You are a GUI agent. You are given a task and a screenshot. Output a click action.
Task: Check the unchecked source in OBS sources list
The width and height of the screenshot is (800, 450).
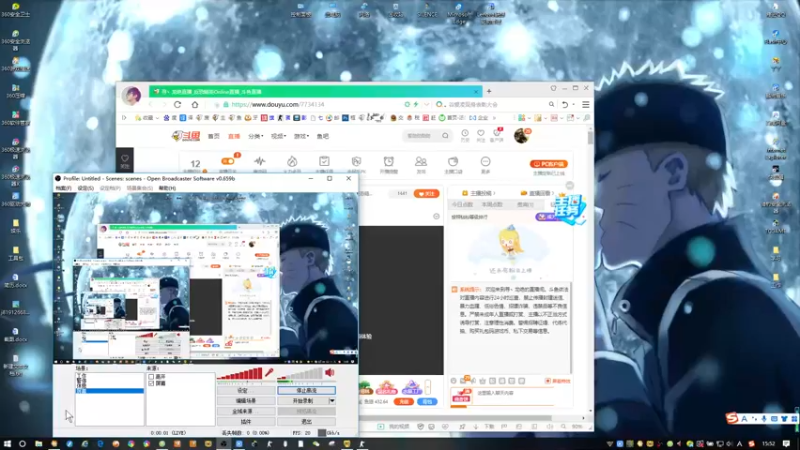pyautogui.click(x=151, y=377)
